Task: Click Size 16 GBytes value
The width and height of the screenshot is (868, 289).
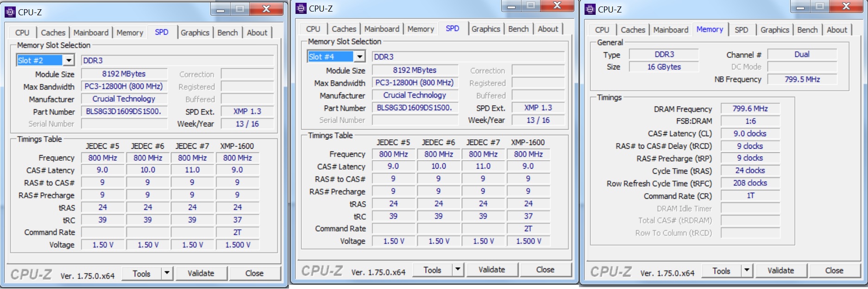Action: (x=664, y=67)
